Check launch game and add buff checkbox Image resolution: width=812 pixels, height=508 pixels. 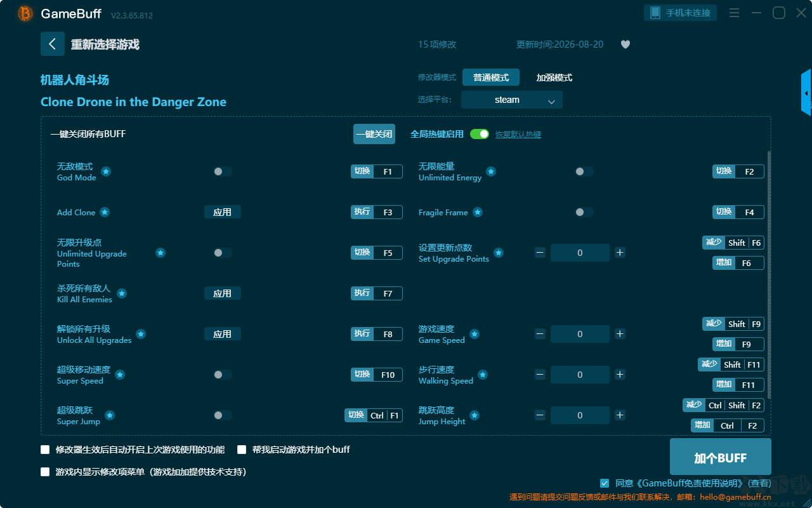pyautogui.click(x=242, y=450)
